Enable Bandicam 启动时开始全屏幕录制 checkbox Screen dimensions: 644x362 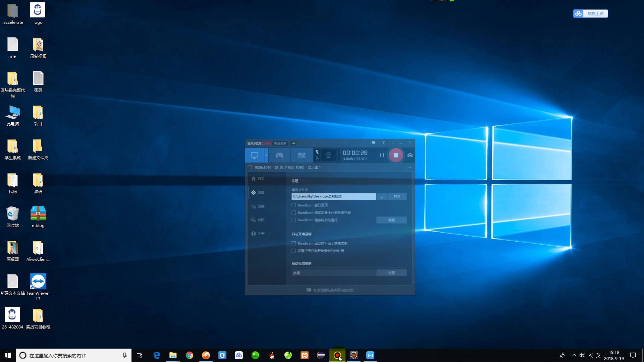click(x=294, y=243)
